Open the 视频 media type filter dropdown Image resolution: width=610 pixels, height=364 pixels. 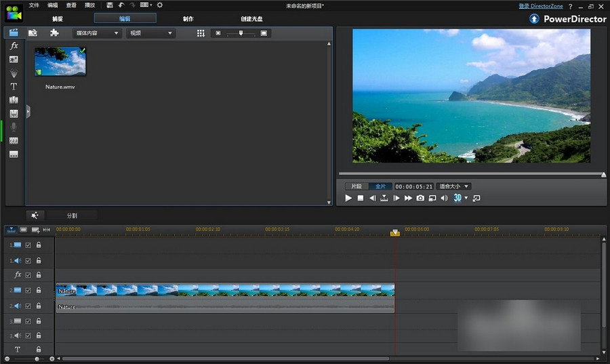(151, 33)
